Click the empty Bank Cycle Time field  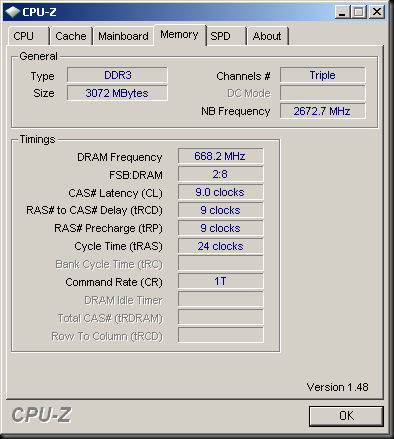click(x=220, y=263)
